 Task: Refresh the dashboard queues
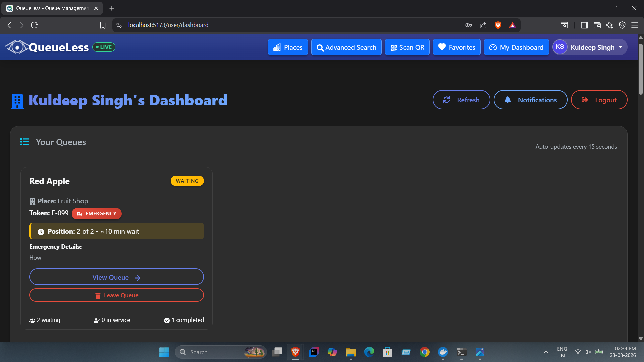461,100
